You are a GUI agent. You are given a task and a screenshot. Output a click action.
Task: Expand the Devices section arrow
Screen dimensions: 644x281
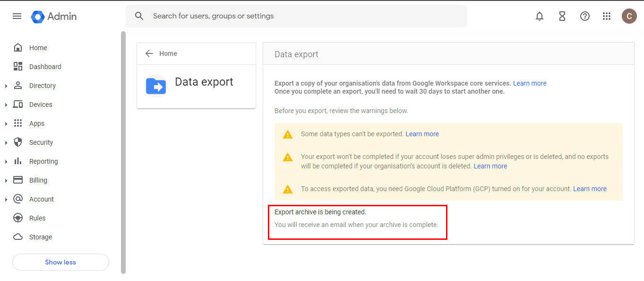(x=6, y=105)
